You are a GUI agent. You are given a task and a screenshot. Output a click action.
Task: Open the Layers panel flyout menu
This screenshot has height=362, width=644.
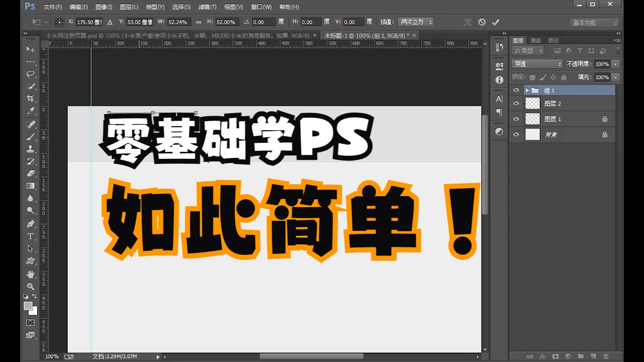(x=617, y=40)
